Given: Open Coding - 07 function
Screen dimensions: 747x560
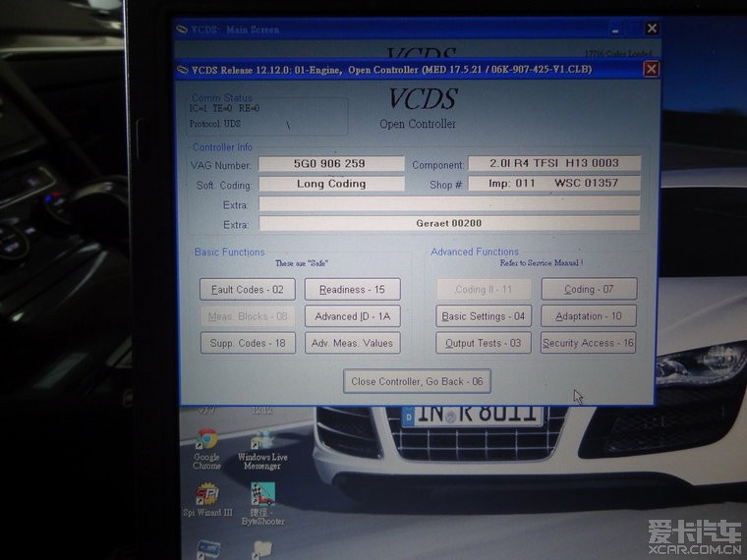Looking at the screenshot, I should pos(589,289).
